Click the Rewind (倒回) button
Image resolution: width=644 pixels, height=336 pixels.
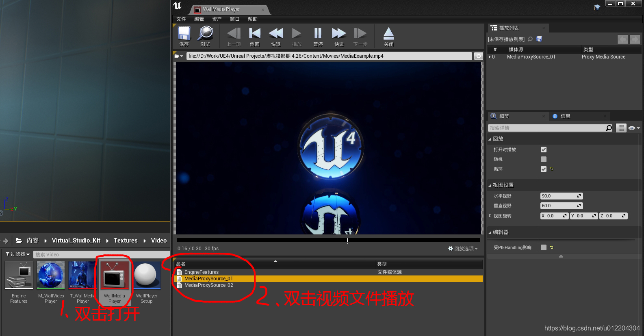[255, 37]
